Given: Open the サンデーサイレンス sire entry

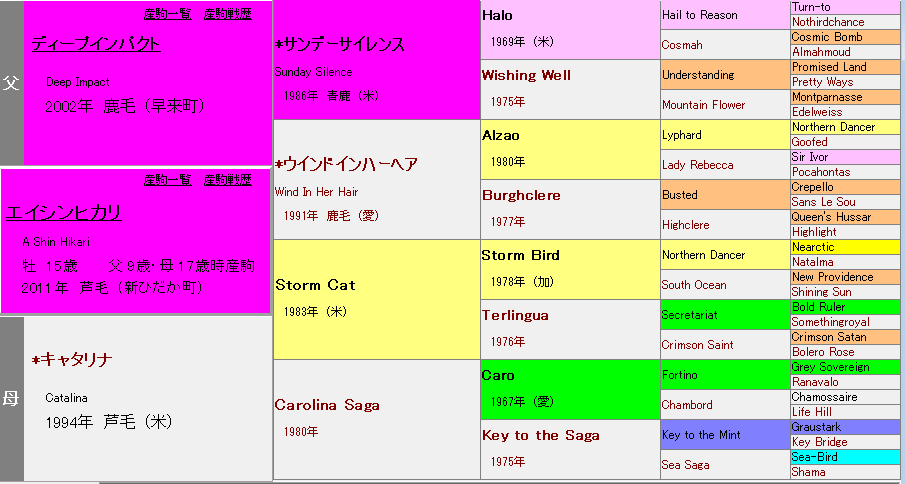Looking at the screenshot, I should (x=340, y=45).
